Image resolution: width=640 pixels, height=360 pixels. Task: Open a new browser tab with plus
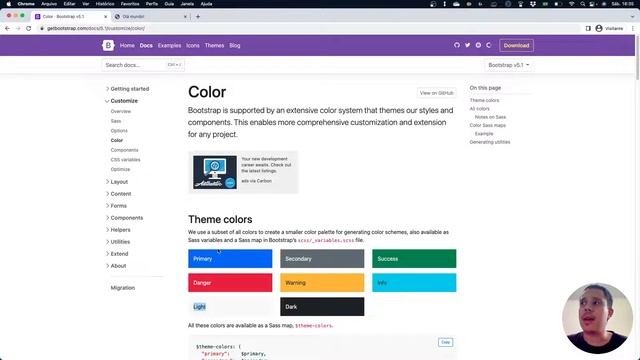198,17
